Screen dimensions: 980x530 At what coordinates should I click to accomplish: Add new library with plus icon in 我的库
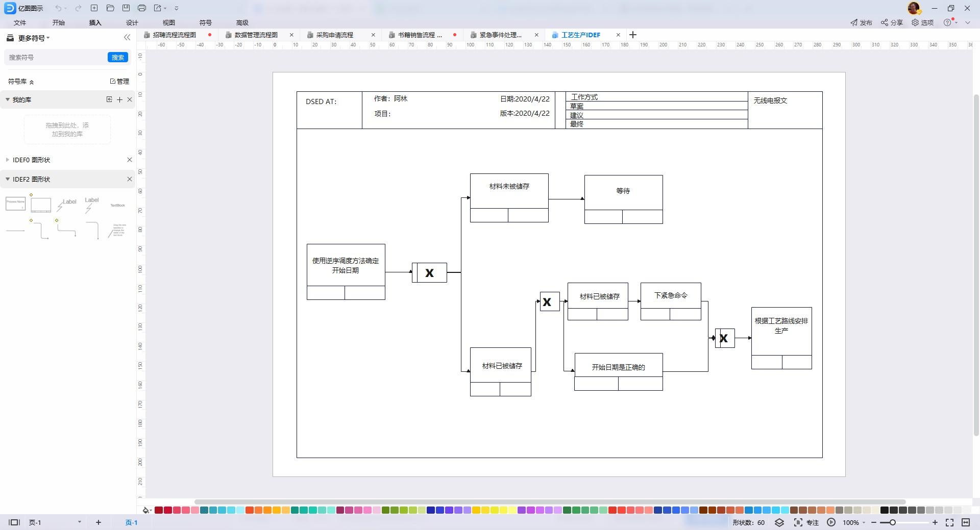coord(119,99)
